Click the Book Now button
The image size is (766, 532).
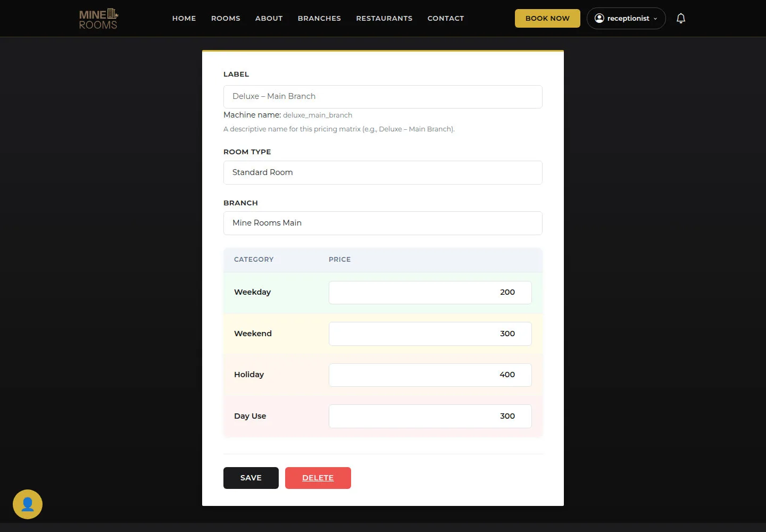click(547, 19)
